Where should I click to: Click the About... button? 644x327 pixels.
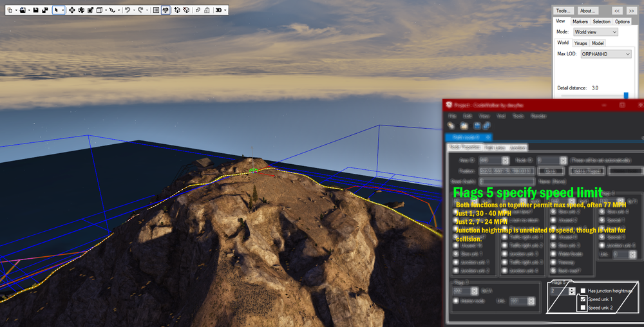pos(587,11)
